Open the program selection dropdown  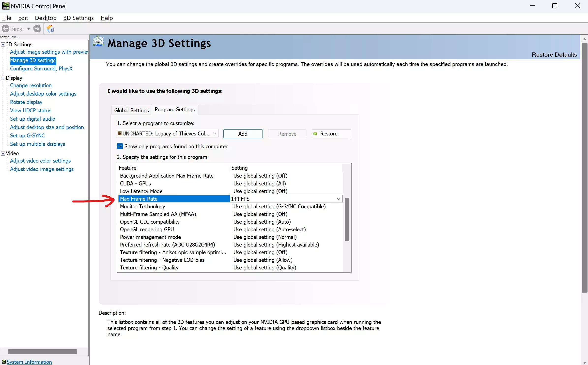coord(215,133)
